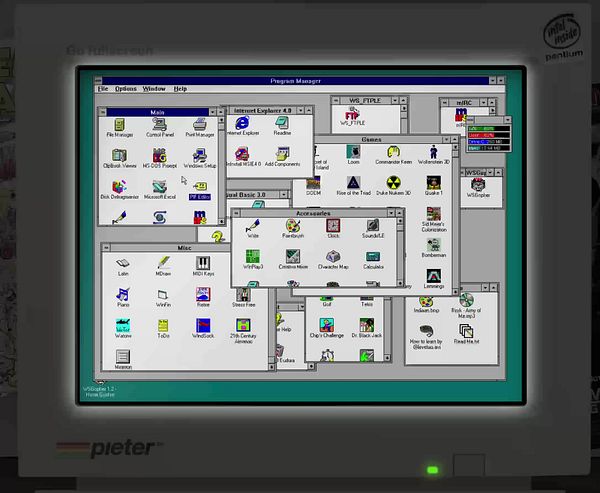This screenshot has width=600, height=493.
Task: Open the Options menu
Action: [x=126, y=89]
